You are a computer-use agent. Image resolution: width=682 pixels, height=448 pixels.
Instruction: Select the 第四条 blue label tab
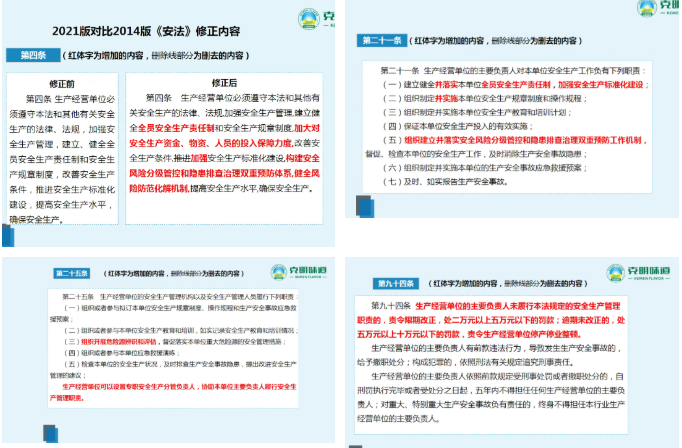[31, 54]
